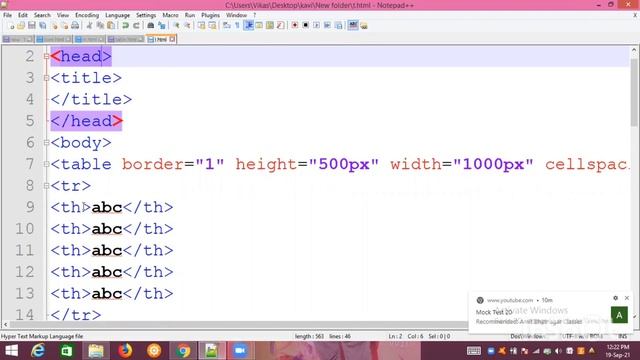Click the Copy toolbar icon
640x360 pixels.
coord(100,25)
